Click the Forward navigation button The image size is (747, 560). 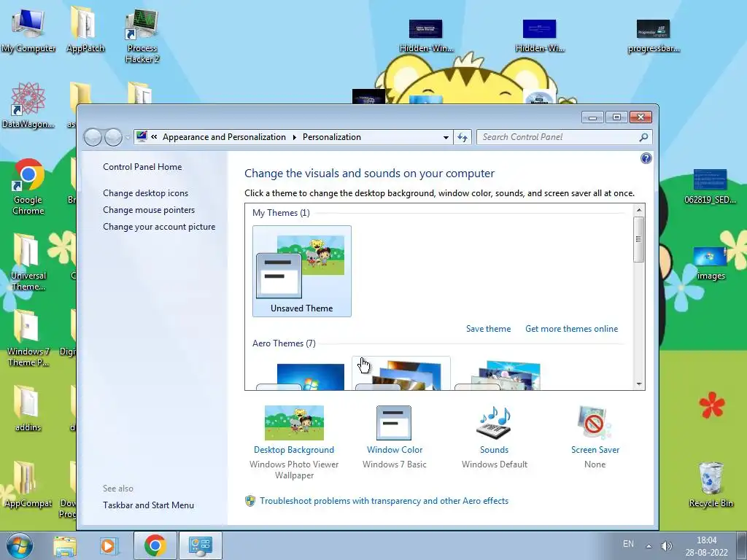click(x=113, y=138)
